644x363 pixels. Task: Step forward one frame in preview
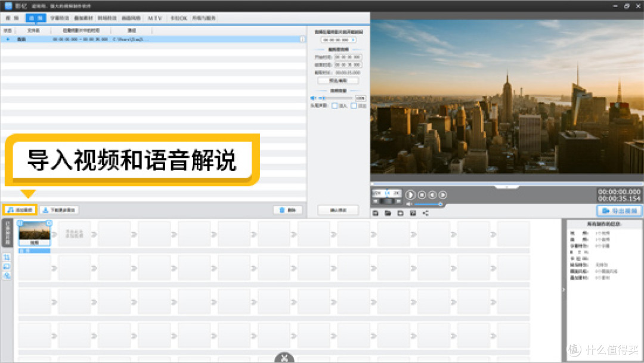coord(442,195)
